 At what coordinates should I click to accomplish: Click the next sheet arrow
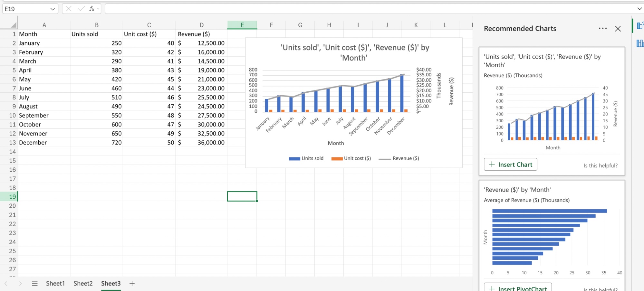[20, 283]
